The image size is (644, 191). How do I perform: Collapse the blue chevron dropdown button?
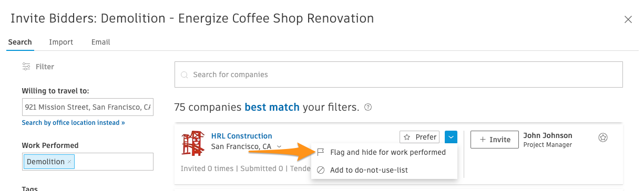[x=451, y=137]
